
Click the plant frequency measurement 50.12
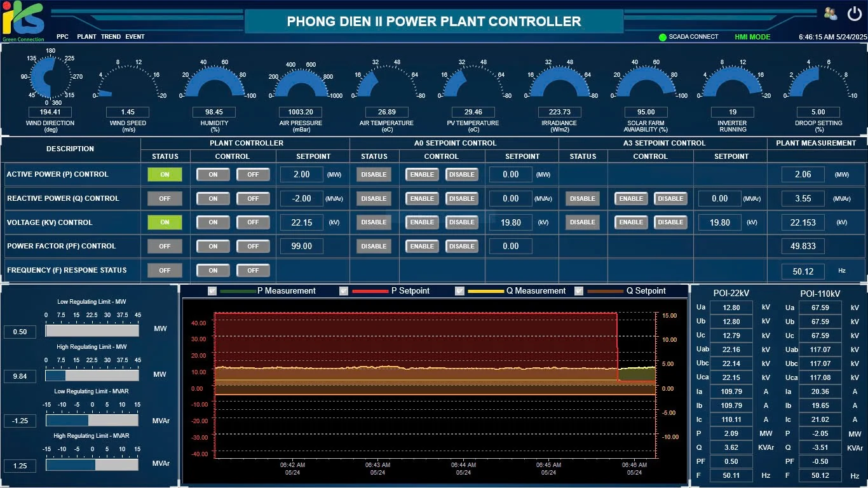point(803,271)
